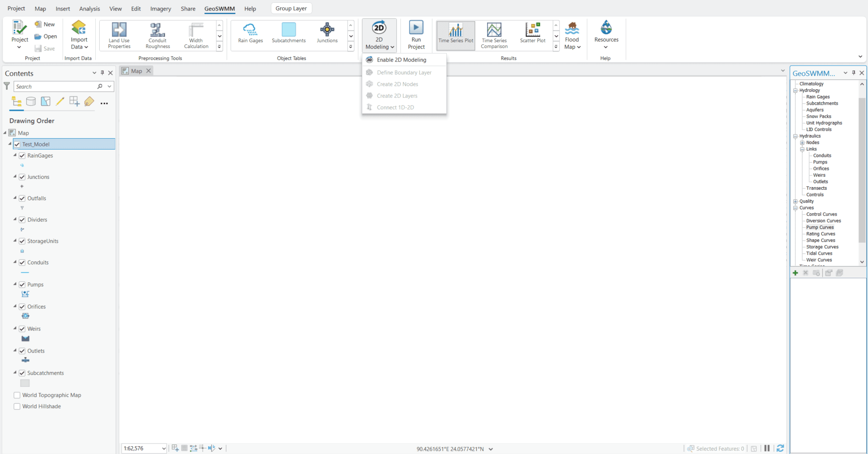Choose Enable 2D Modeling from the menu
The width and height of the screenshot is (868, 454).
(x=401, y=59)
